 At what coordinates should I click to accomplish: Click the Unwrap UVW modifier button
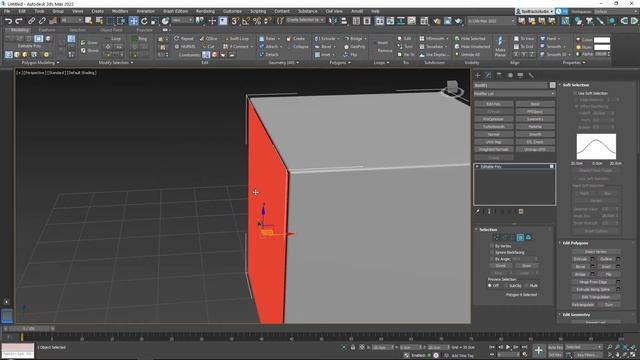[x=535, y=149]
